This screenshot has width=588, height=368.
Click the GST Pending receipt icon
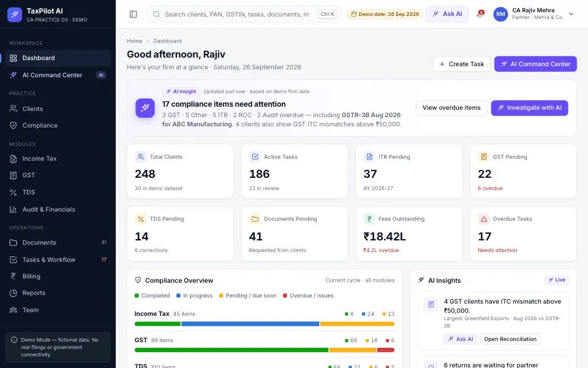coord(484,156)
